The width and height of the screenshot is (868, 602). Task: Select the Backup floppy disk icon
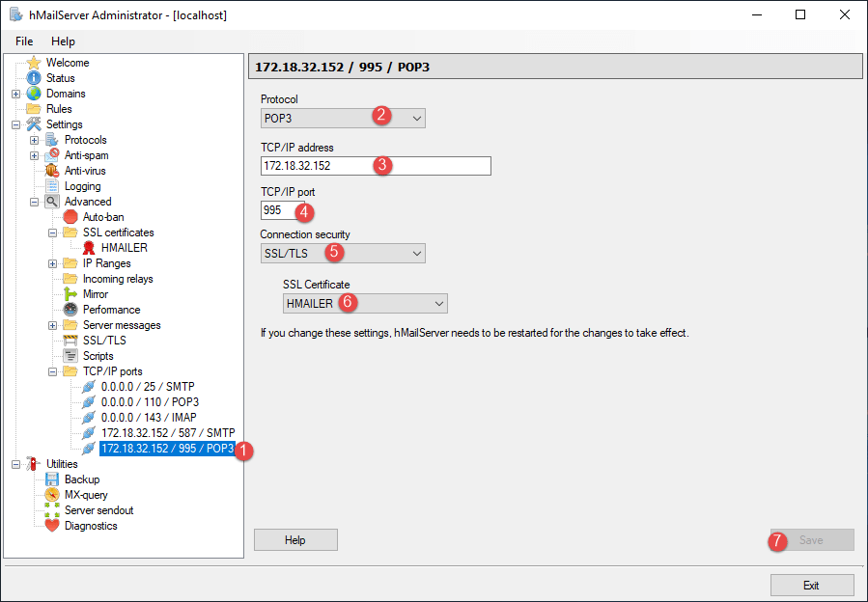pos(52,479)
